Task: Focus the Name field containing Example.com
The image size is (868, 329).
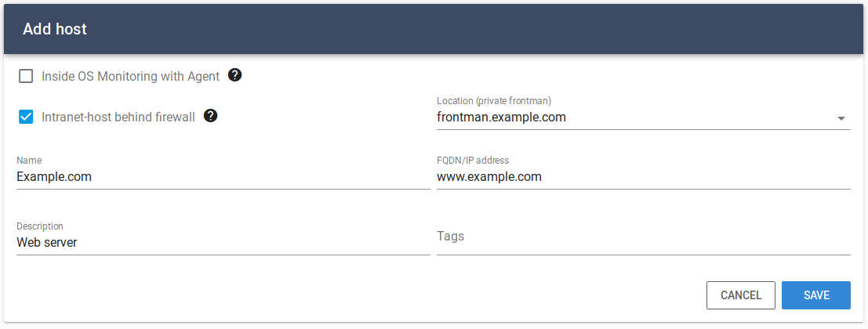Action: click(x=223, y=178)
